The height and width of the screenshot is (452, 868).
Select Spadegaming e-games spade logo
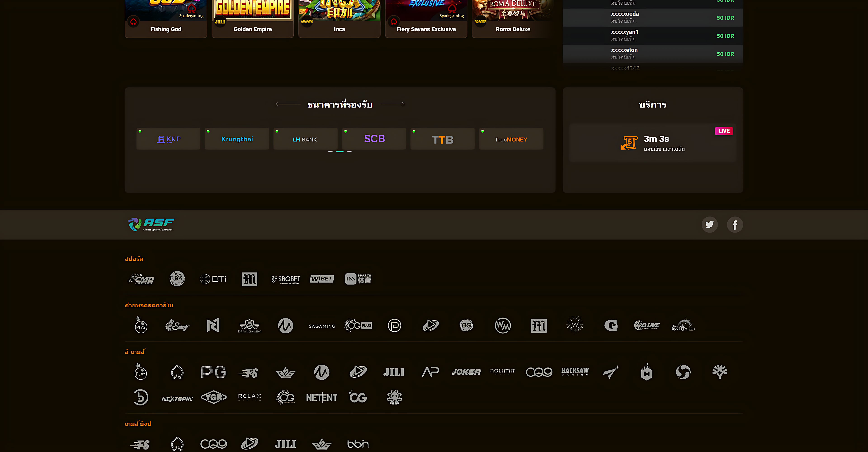(x=177, y=372)
